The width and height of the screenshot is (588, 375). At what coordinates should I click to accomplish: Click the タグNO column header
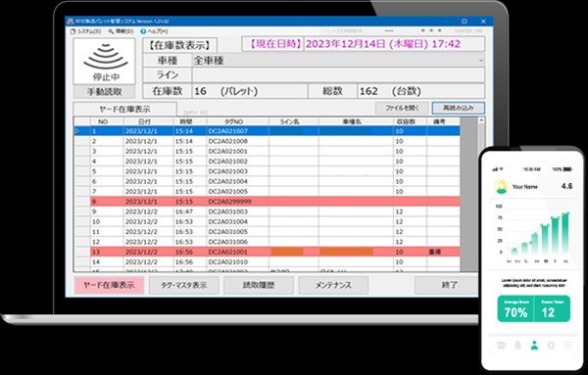(237, 121)
